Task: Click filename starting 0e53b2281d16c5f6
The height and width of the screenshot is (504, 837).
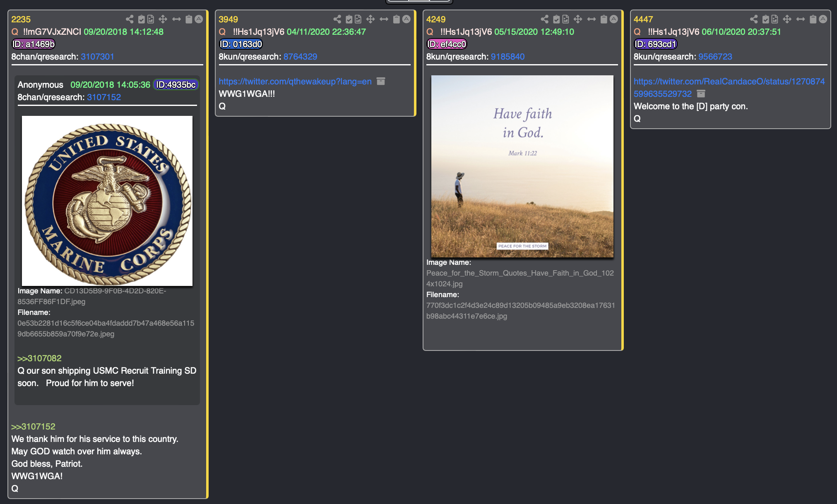Action: (106, 329)
